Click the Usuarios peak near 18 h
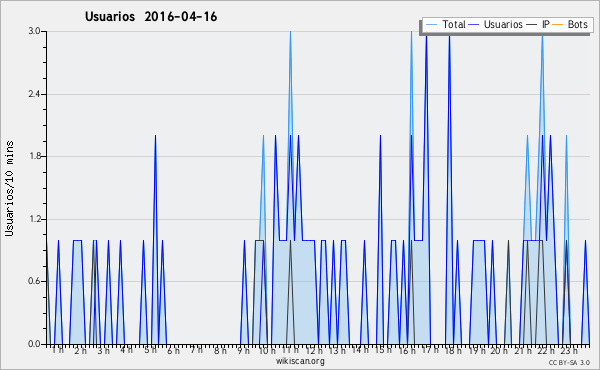Viewport: 600px width, 370px height. click(449, 37)
